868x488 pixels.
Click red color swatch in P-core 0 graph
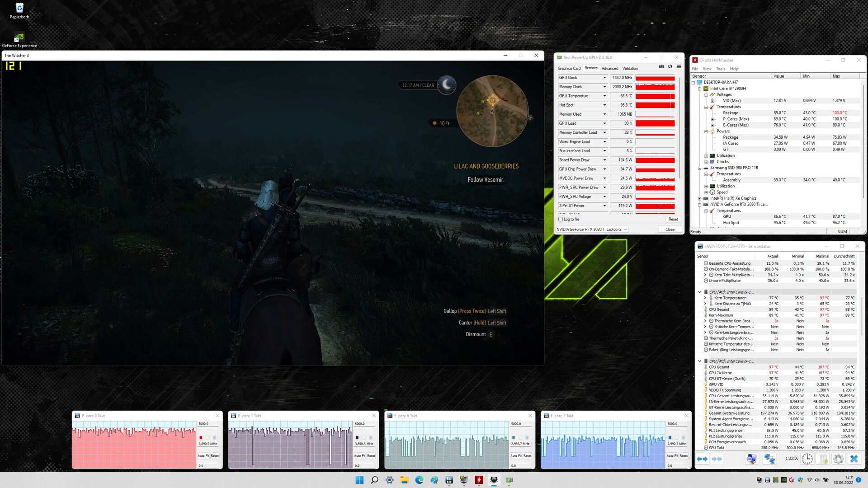click(201, 437)
